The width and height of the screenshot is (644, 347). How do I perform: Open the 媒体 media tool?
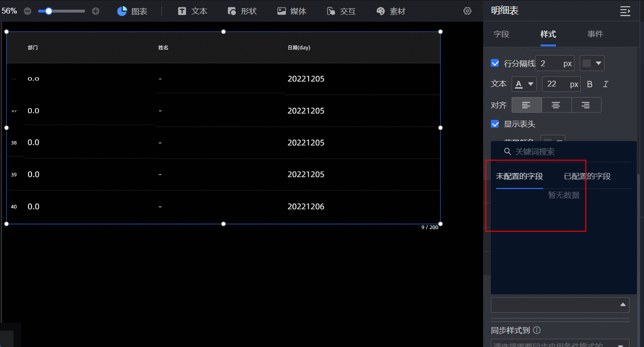(x=292, y=11)
